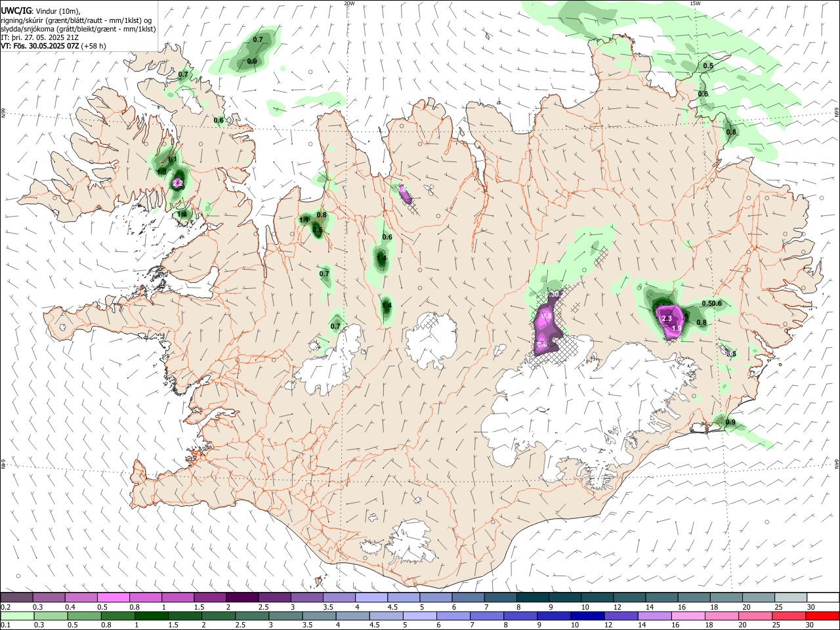Click the 15W longitude label

(695, 3)
